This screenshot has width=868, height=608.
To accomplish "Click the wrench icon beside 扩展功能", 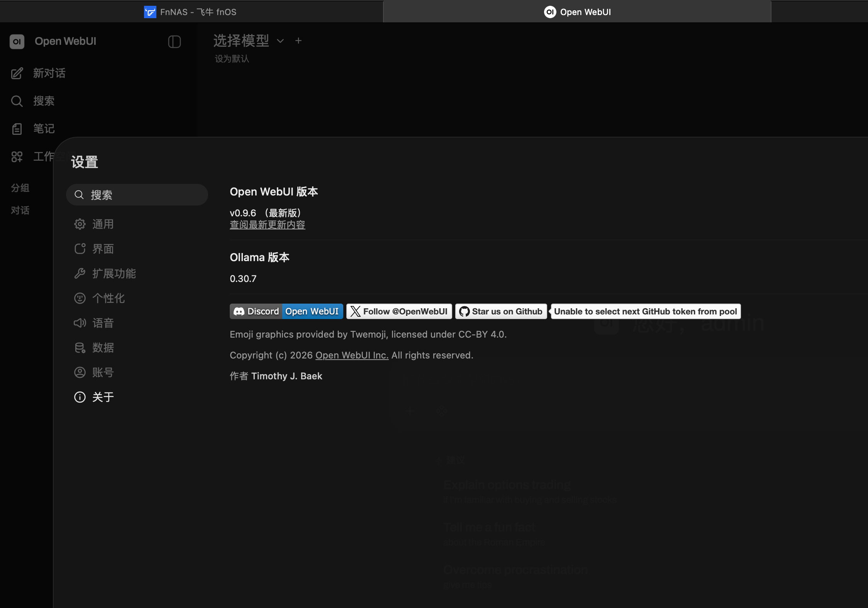I will (x=80, y=273).
